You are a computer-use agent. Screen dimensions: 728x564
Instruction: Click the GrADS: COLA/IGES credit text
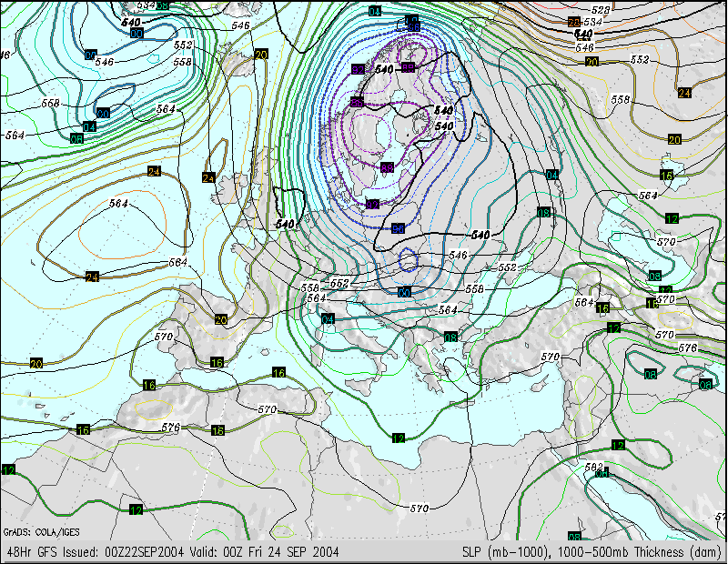(29, 531)
